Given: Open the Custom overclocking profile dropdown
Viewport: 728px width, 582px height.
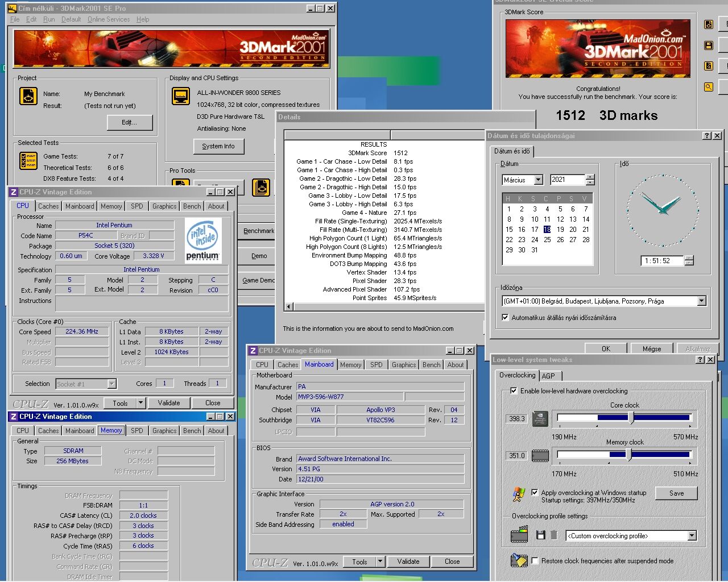Looking at the screenshot, I should [692, 536].
